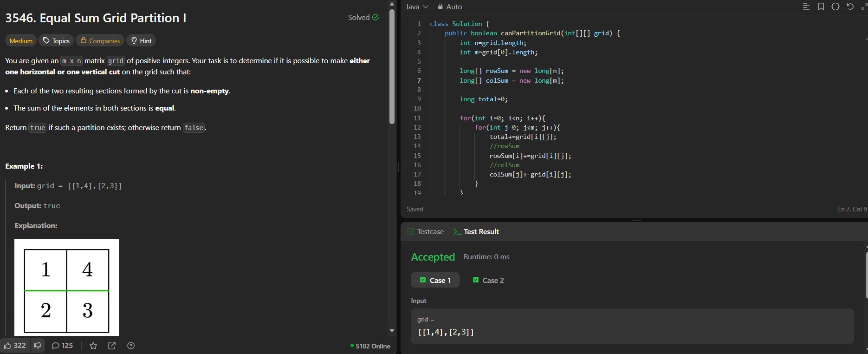Image resolution: width=868 pixels, height=354 pixels.
Task: Click the thumbs down dislike icon
Action: [x=38, y=346]
